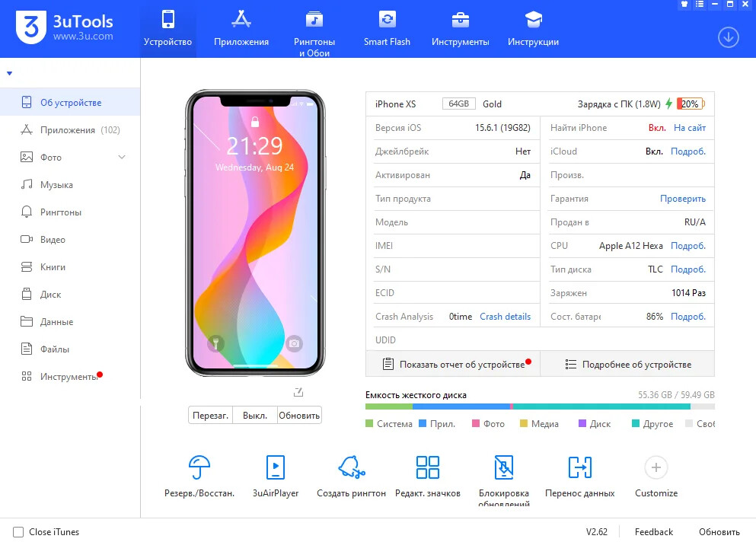Open downloads via the arrow circle icon
Image resolution: width=756 pixels, height=542 pixels.
(x=728, y=37)
